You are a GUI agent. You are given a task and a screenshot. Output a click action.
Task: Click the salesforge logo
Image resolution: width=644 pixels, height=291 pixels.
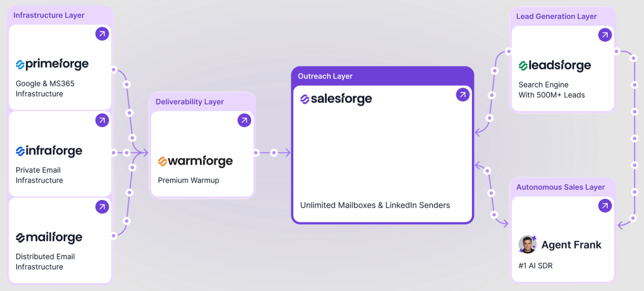(336, 99)
